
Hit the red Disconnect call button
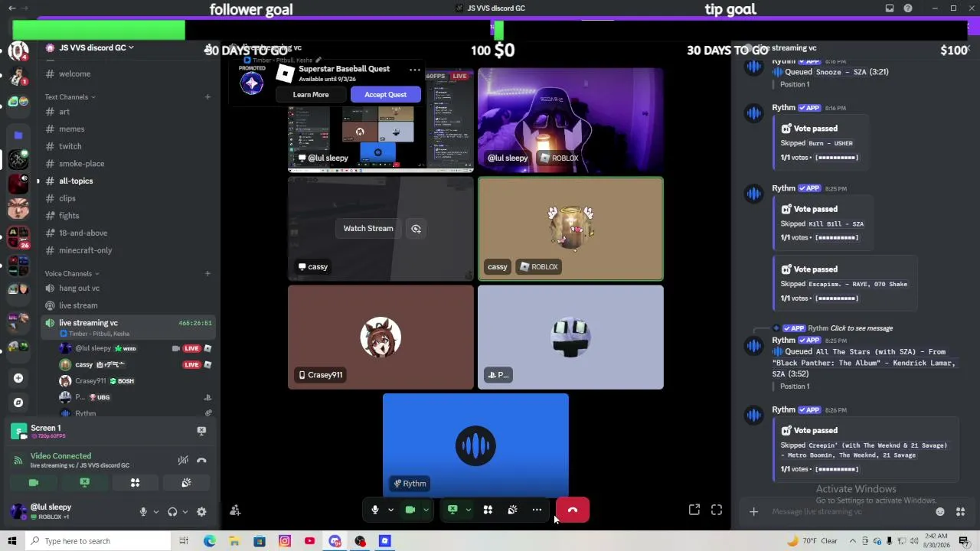pyautogui.click(x=573, y=510)
